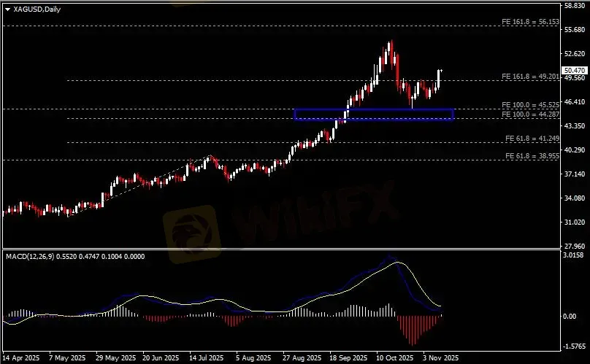
Task: Click the FE 161.8 = 49.201 label
Action: (530, 77)
